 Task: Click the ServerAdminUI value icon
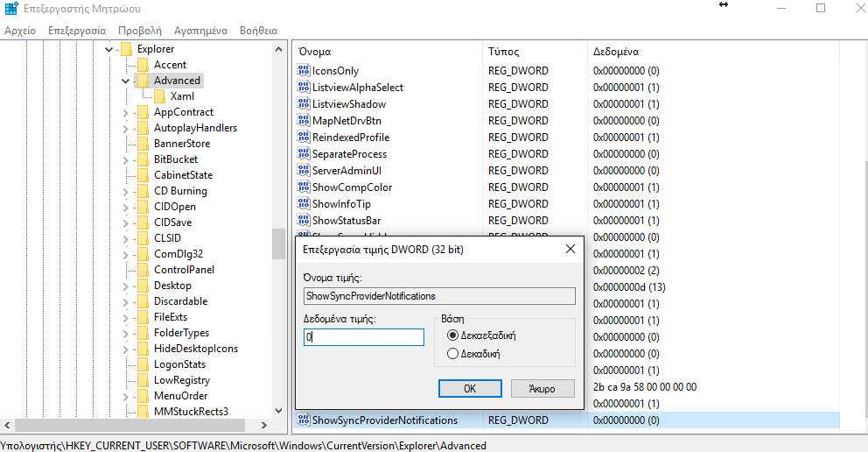[304, 170]
